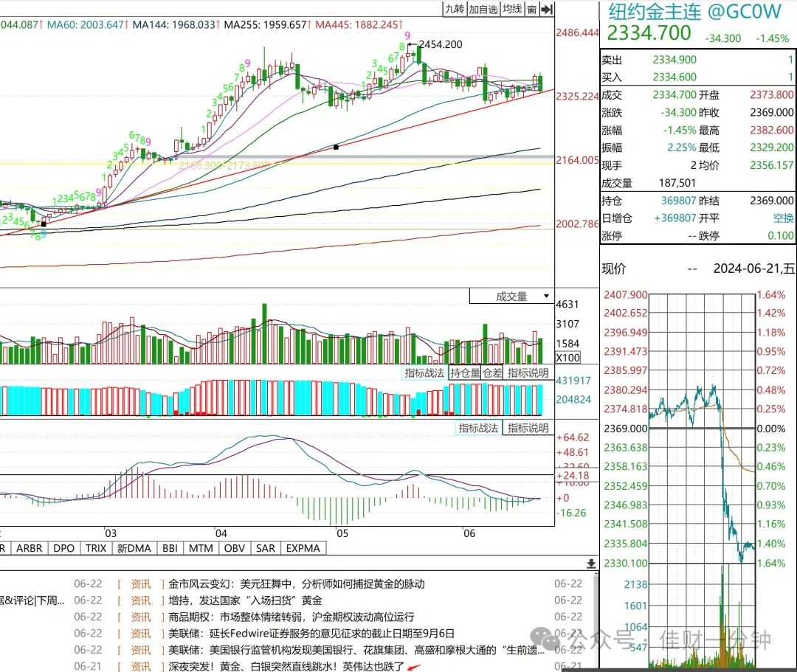Image resolution: width=797 pixels, height=672 pixels.
Task: Click the +24.18 MACD level label
Action: tap(573, 476)
